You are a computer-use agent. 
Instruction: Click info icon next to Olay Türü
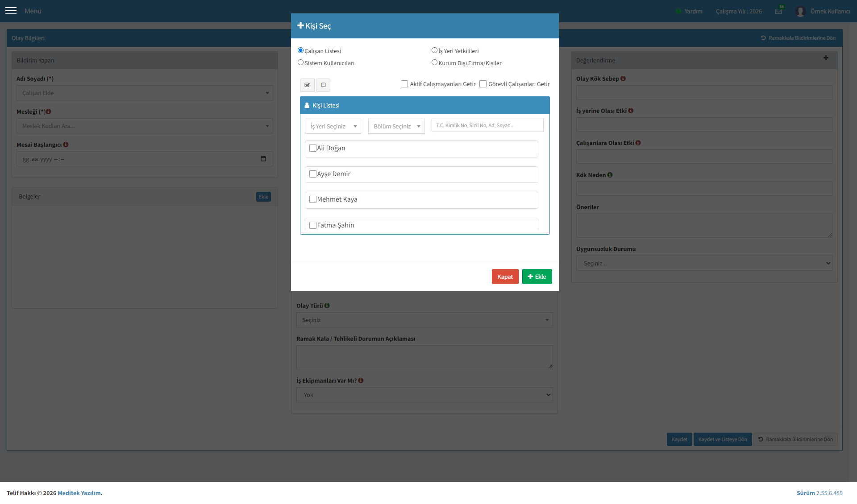[x=327, y=306]
